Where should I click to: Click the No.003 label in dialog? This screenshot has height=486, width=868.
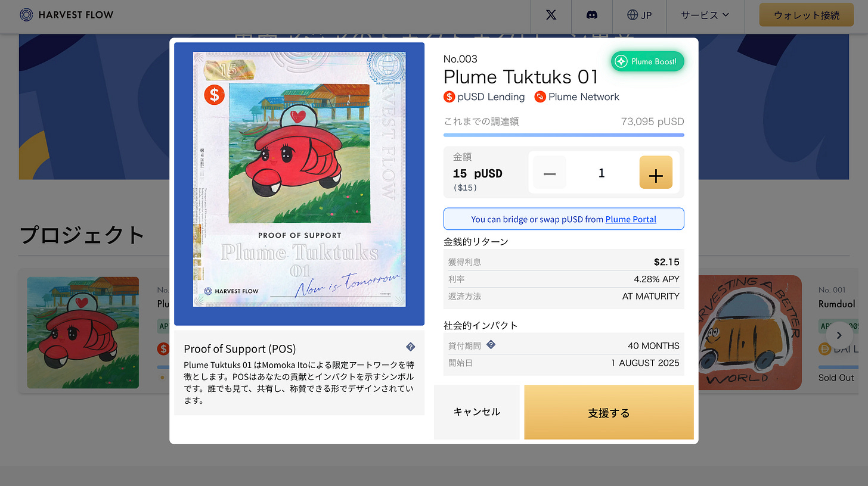click(x=460, y=58)
